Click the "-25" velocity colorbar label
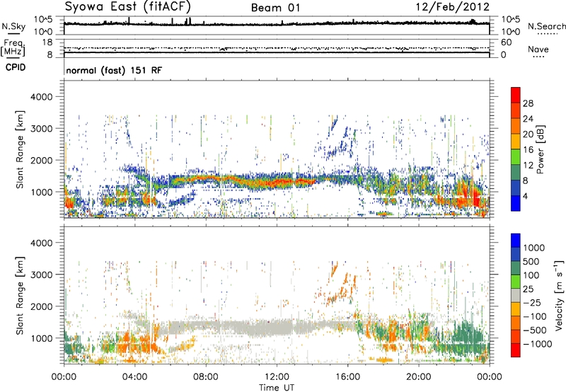The width and height of the screenshot is (566, 392). [x=531, y=303]
